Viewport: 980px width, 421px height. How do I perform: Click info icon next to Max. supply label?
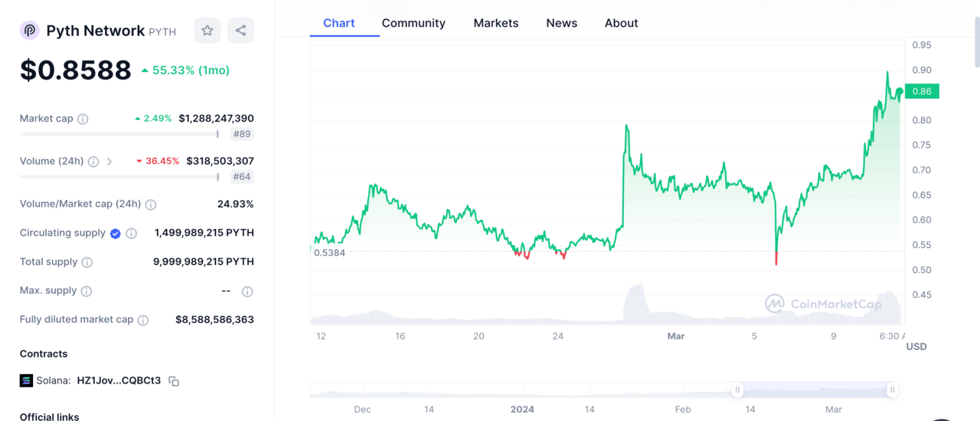point(87,292)
